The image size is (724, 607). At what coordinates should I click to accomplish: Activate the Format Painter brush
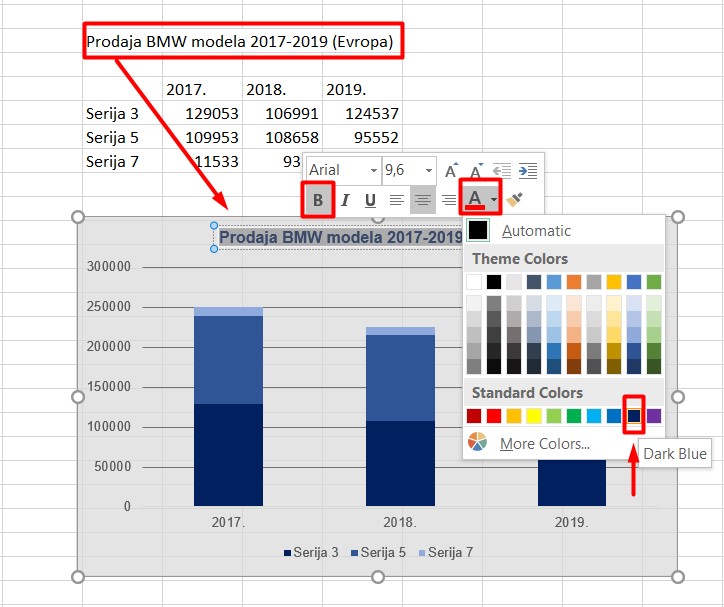(515, 200)
